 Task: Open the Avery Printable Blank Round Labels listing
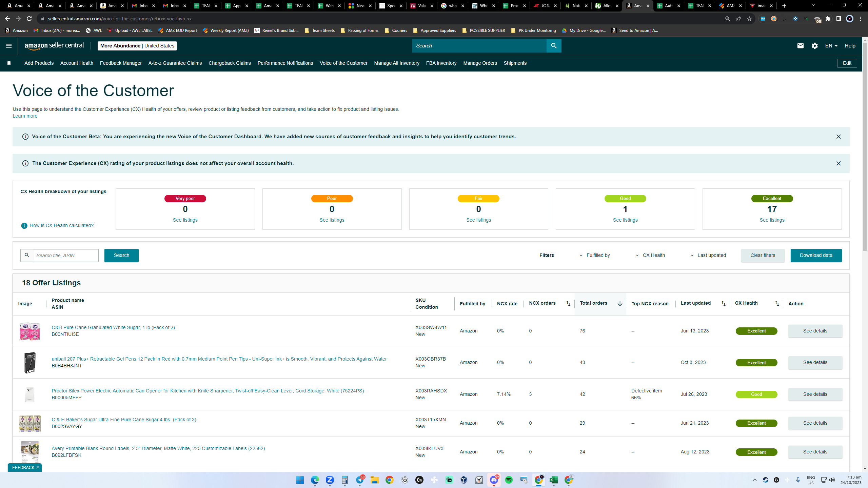click(158, 449)
